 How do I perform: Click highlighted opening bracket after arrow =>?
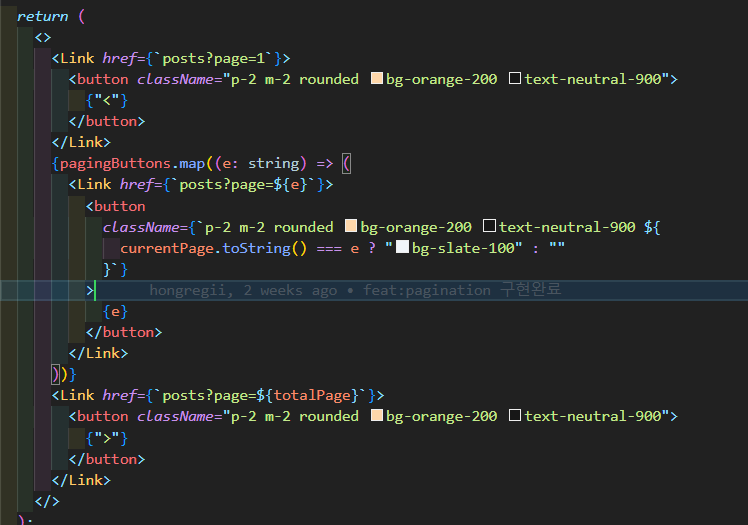[x=347, y=164]
